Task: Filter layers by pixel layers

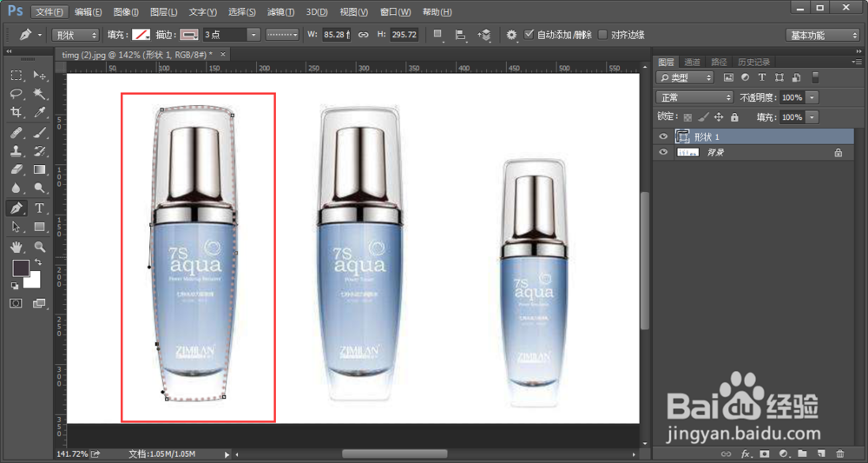Action: coord(728,77)
